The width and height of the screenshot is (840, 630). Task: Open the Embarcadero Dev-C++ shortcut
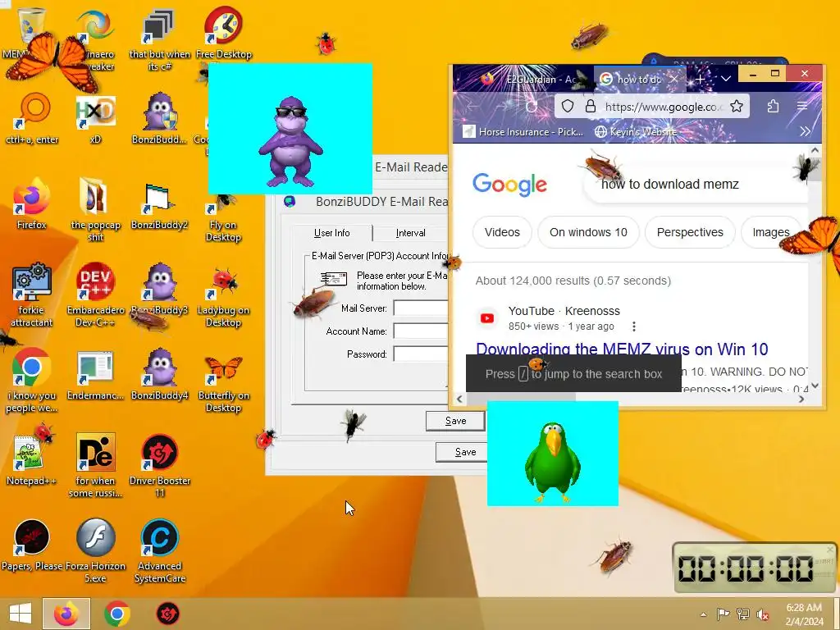point(95,294)
